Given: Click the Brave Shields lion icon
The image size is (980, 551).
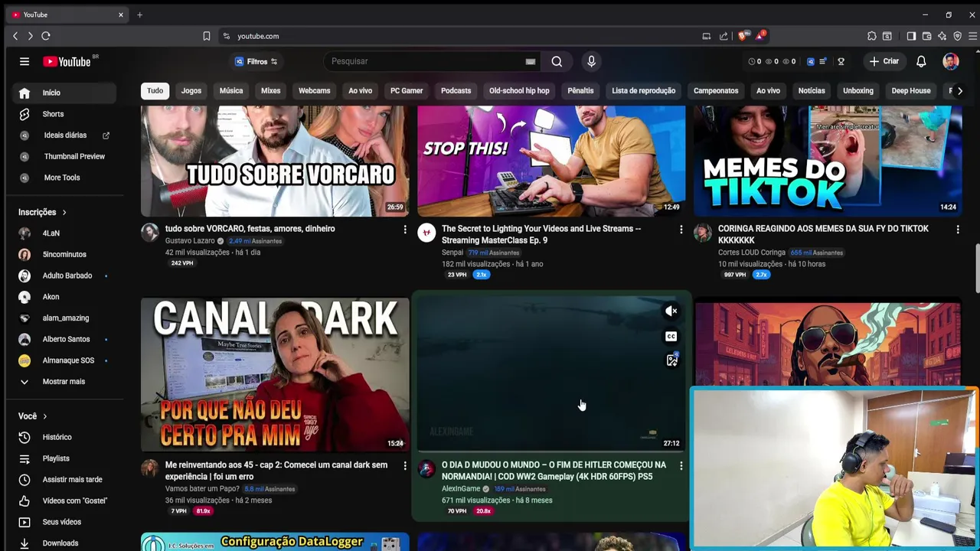Looking at the screenshot, I should [743, 36].
